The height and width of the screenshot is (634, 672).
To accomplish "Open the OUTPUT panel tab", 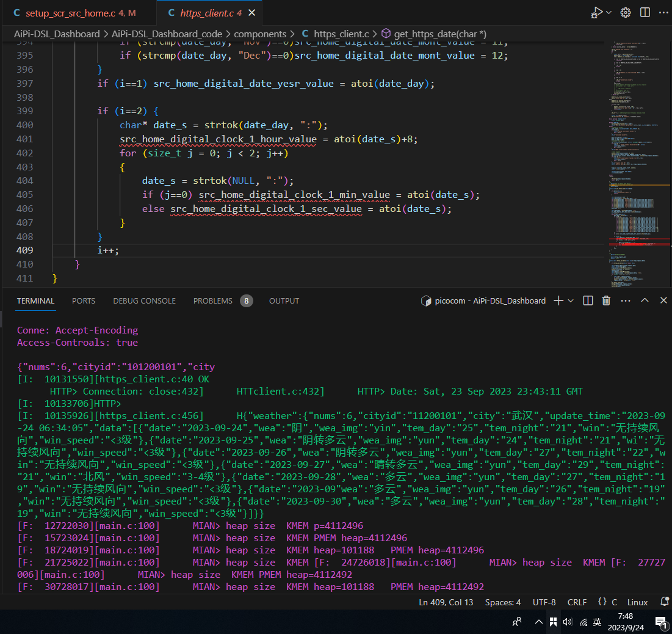I will click(284, 301).
